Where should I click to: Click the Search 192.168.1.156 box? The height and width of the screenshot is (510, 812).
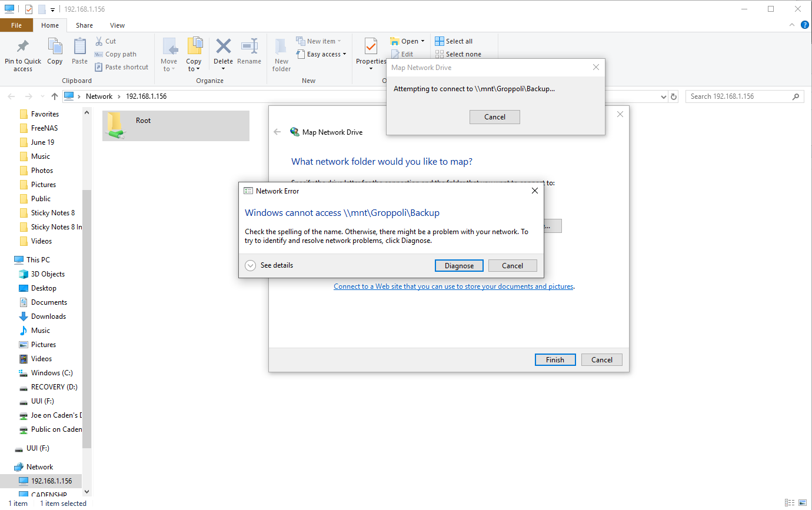tap(744, 96)
